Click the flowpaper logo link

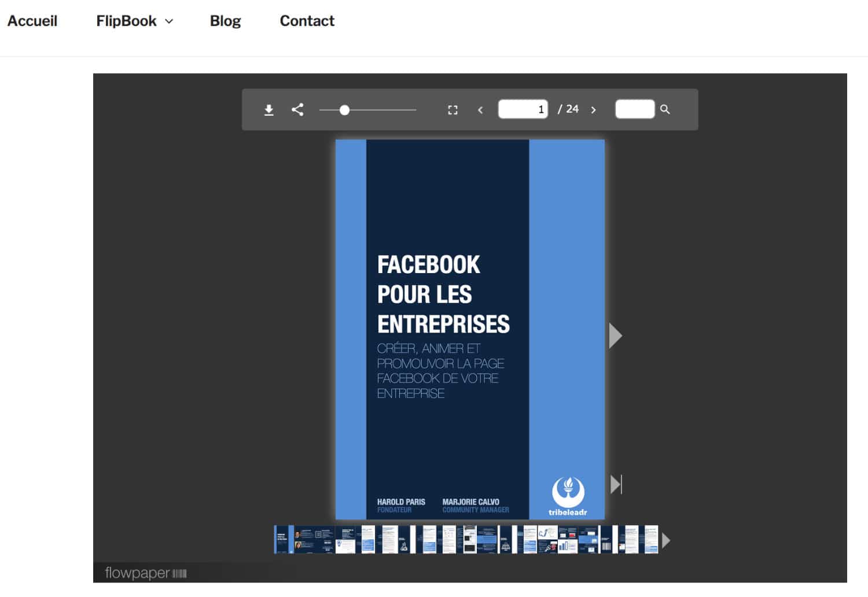[145, 573]
